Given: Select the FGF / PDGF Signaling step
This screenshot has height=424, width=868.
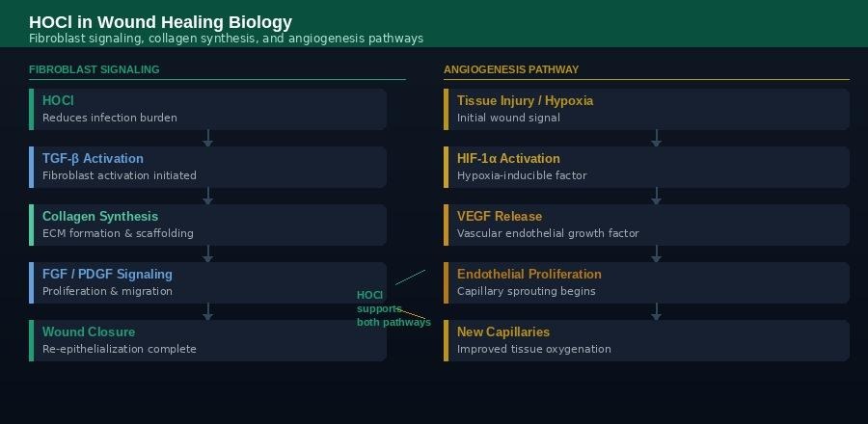Looking at the screenshot, I should click(207, 282).
